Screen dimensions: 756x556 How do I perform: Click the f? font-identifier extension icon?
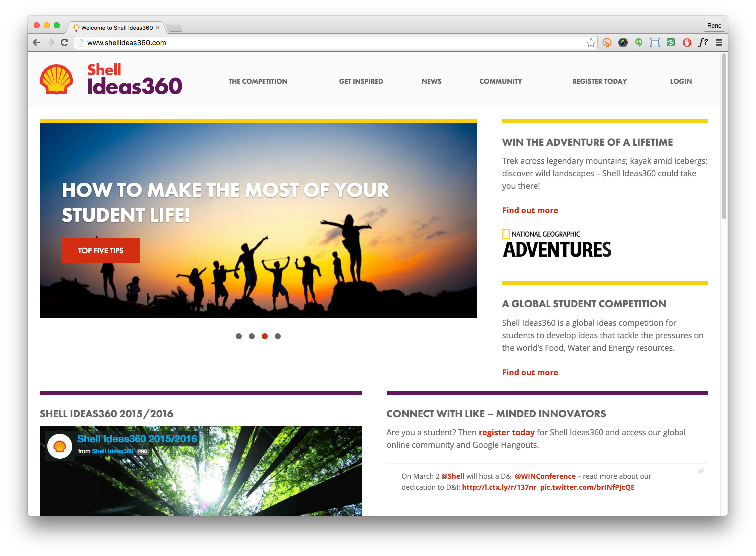703,43
